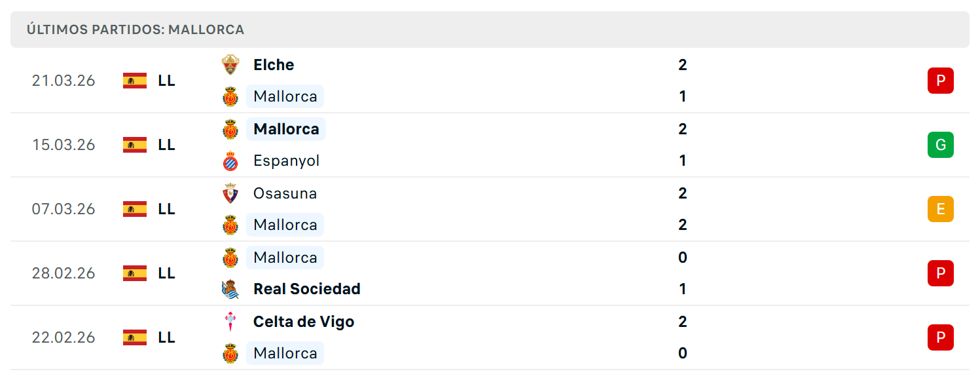Open the Espanyol team link
This screenshot has height=382, width=980.
coord(287,161)
